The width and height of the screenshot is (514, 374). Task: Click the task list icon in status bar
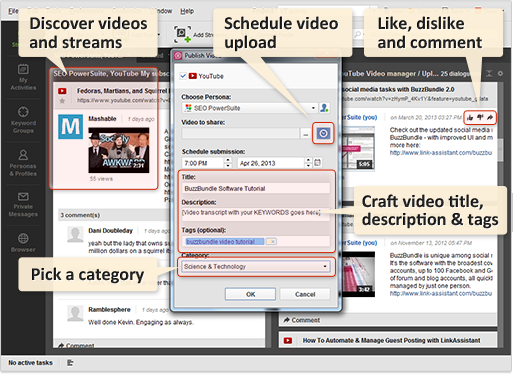(x=70, y=362)
